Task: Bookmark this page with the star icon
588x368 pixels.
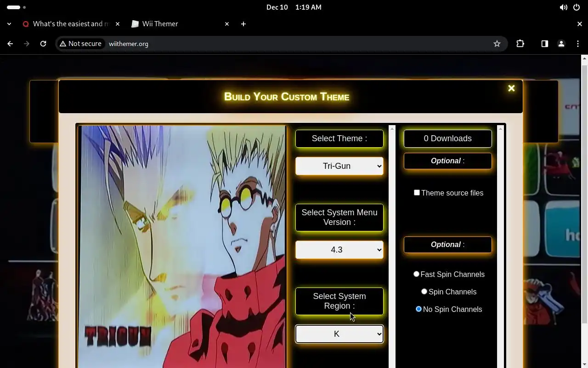Action: point(497,44)
